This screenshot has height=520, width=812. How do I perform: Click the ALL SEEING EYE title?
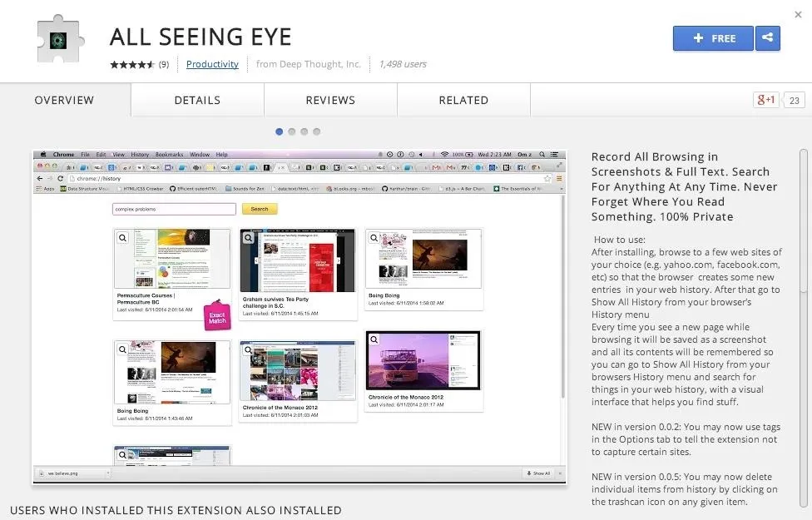pyautogui.click(x=201, y=37)
